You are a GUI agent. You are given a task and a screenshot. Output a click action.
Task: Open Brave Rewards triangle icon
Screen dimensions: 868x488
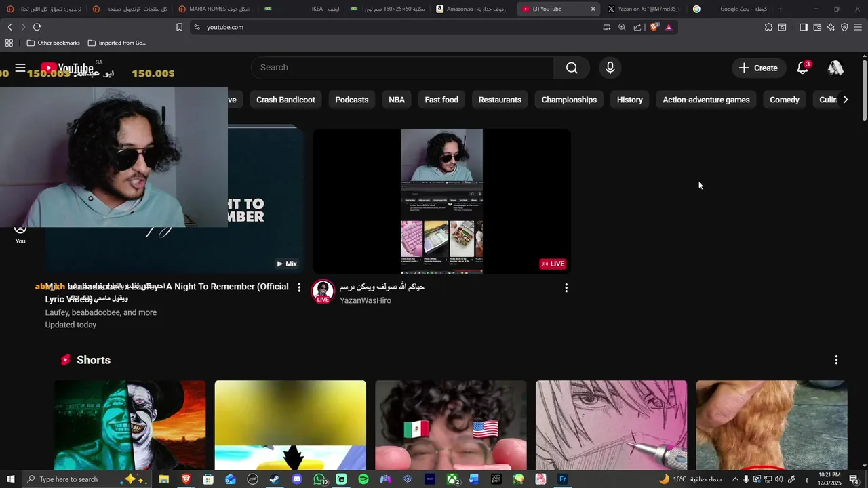[x=669, y=27]
